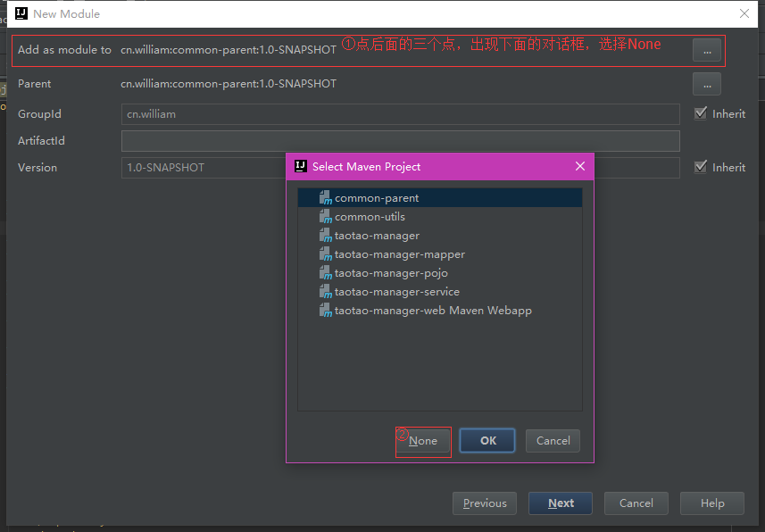Choose taotao-manager-service entry
765x532 pixels.
(439, 292)
